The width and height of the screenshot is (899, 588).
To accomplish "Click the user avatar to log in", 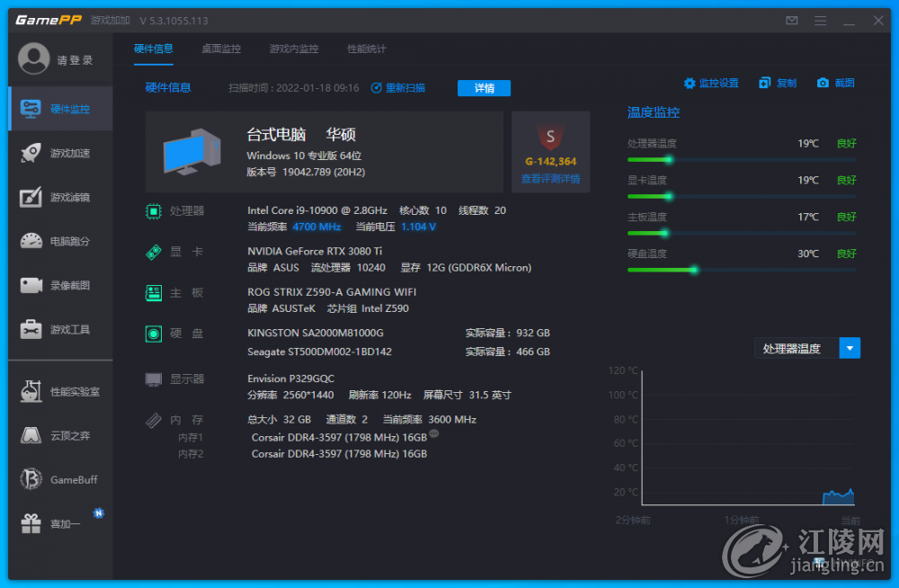I will tap(34, 58).
